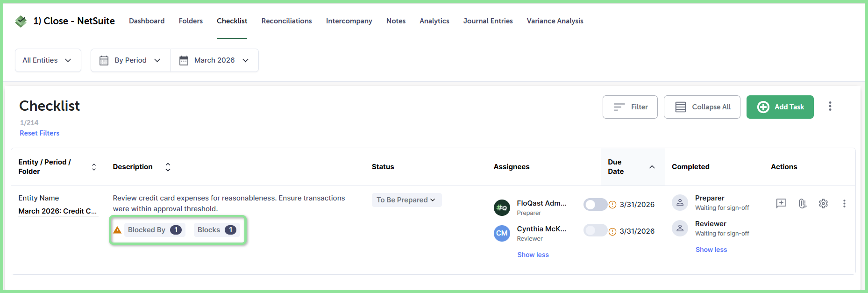Click Show less under Assignees
The width and height of the screenshot is (868, 293).
click(x=533, y=255)
